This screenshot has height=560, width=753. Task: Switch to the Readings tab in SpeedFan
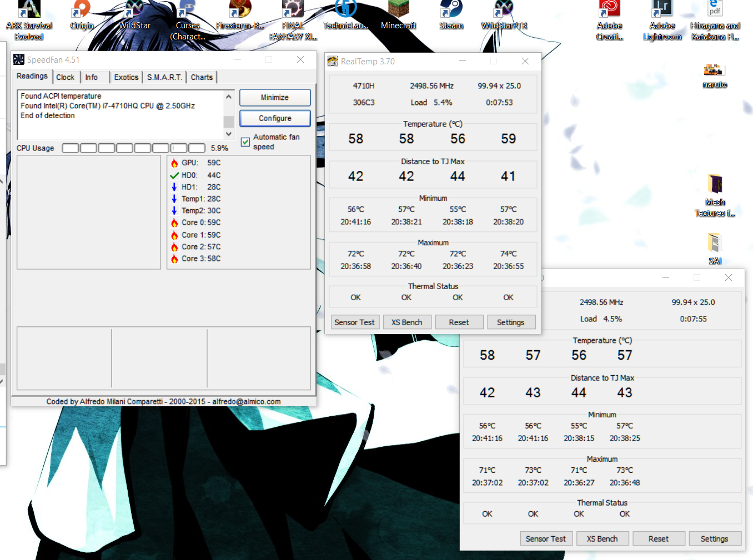tap(32, 76)
